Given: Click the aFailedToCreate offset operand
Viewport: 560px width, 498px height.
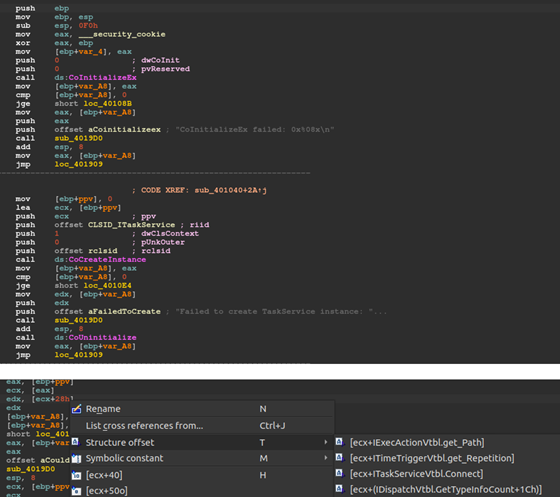Looking at the screenshot, I should click(x=124, y=312).
